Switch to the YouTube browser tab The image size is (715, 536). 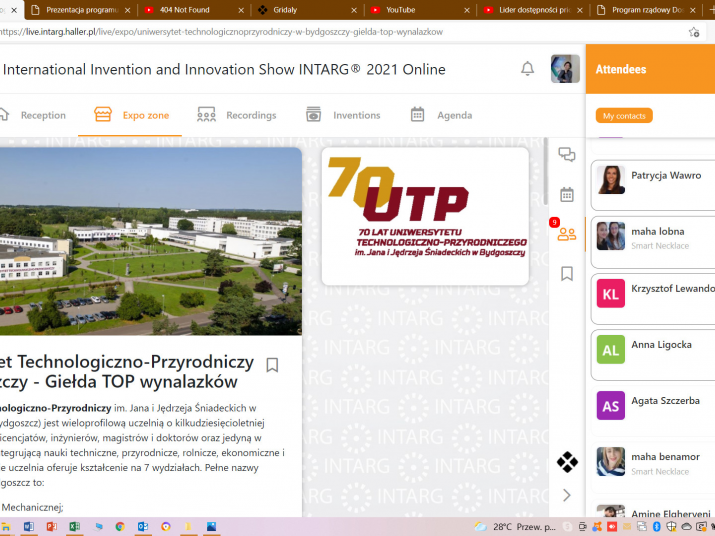(412, 10)
